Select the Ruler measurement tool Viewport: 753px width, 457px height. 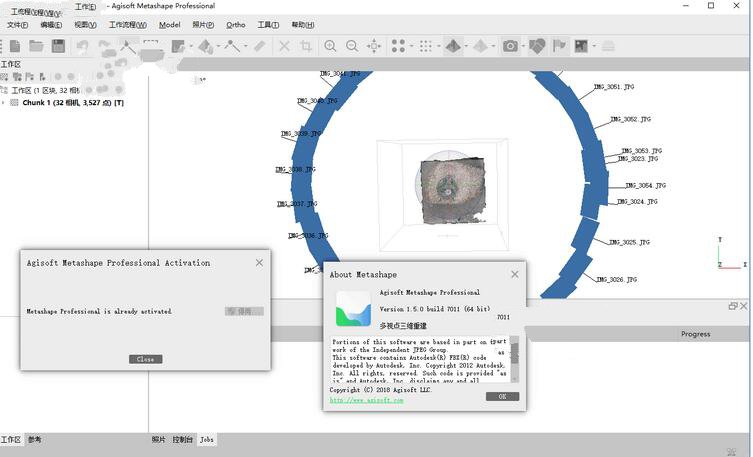259,46
